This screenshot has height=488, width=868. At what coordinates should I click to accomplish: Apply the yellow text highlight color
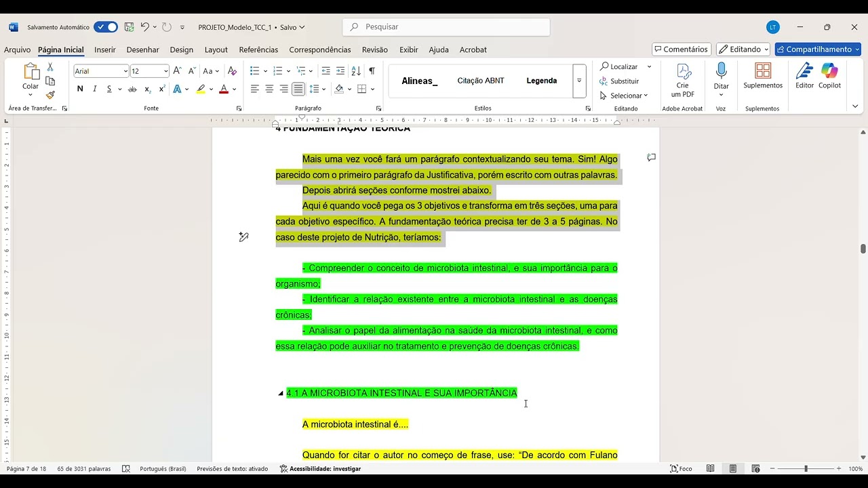201,89
